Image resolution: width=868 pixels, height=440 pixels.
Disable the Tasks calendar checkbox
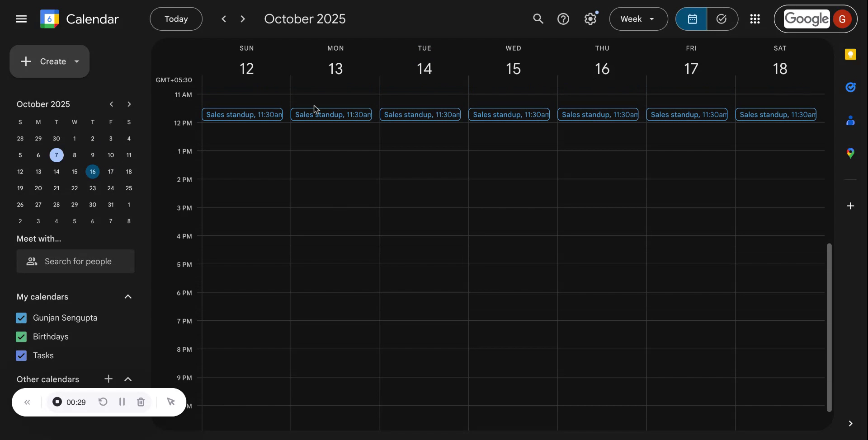click(x=21, y=356)
